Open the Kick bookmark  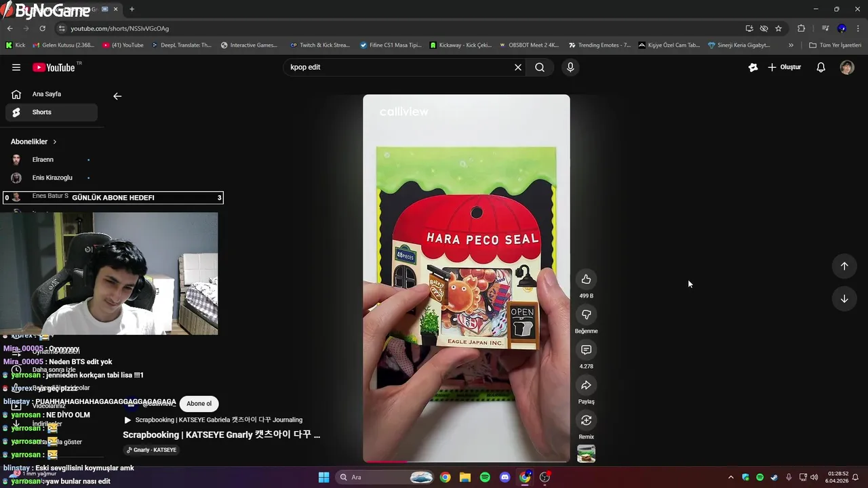[15, 45]
